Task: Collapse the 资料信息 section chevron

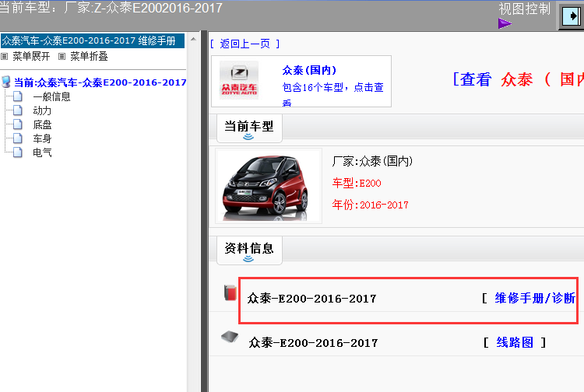Action: pyautogui.click(x=248, y=259)
